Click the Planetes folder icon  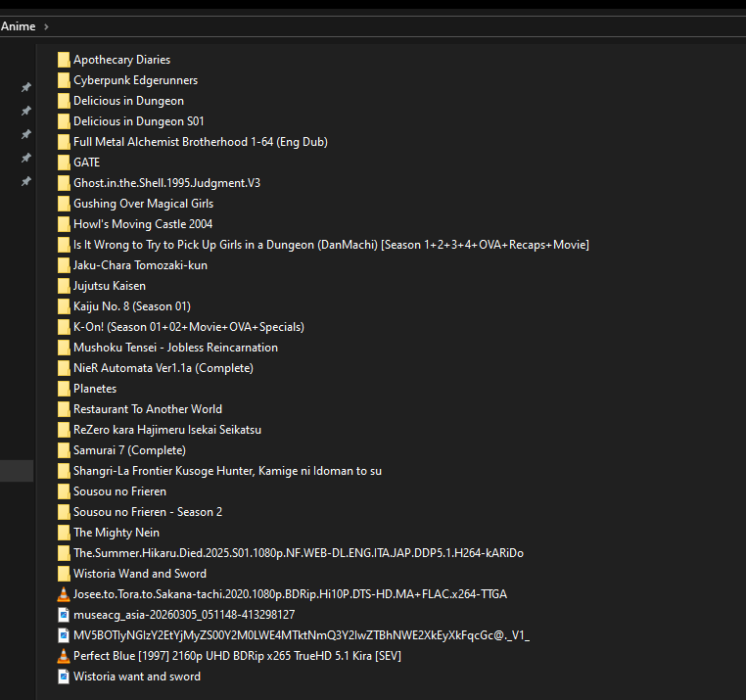pos(64,389)
